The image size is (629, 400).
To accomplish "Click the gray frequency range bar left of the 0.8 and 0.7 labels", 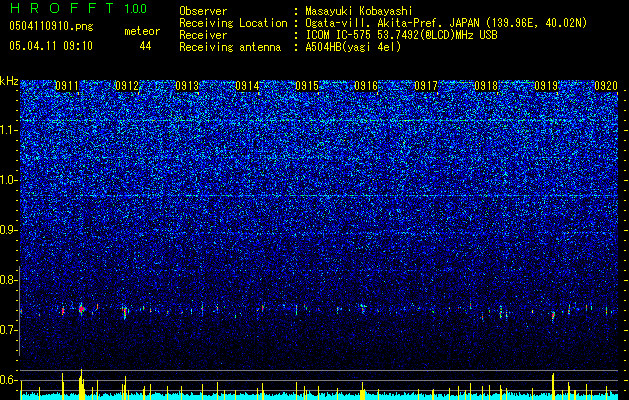I will pos(20,311).
